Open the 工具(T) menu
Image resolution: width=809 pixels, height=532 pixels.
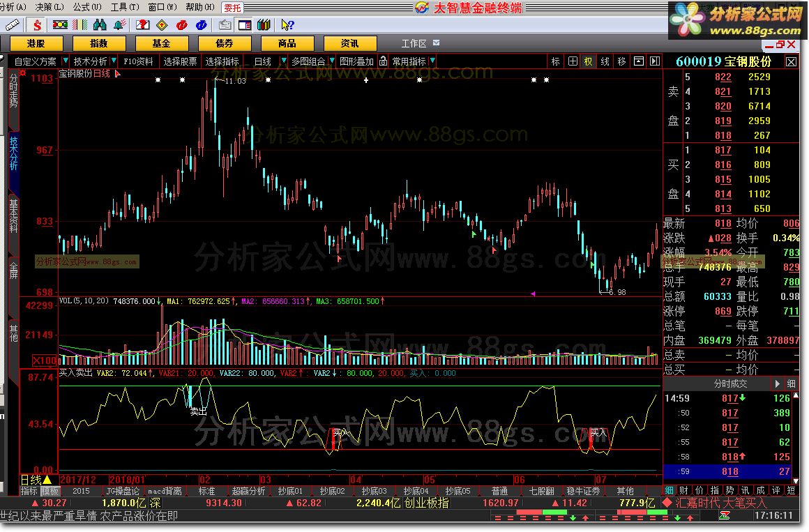125,7
